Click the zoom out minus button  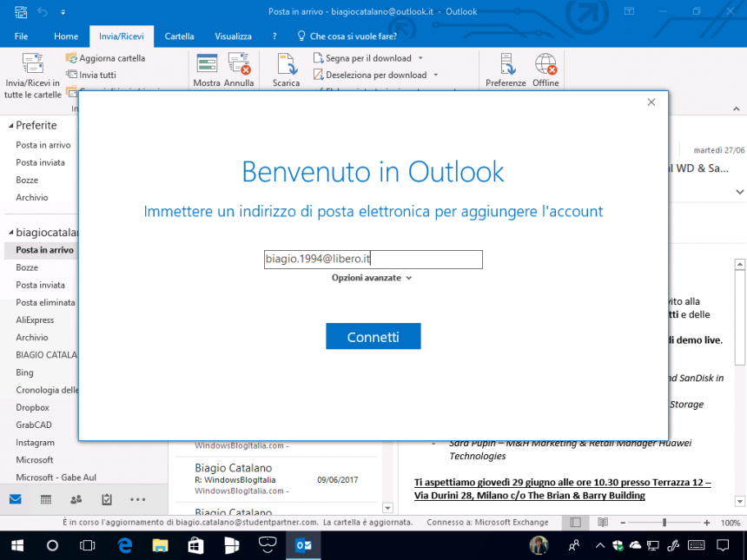[x=623, y=523]
